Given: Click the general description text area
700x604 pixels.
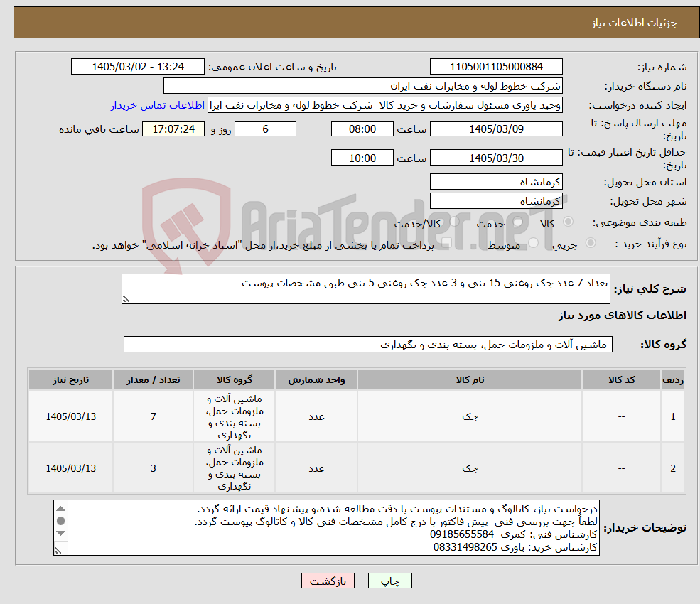Looking at the screenshot, I should pos(365,288).
